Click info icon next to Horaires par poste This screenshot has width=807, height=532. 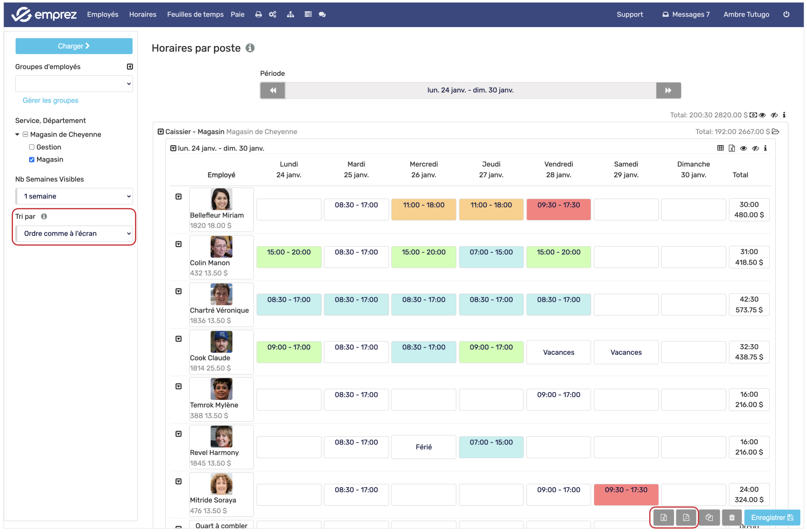pyautogui.click(x=250, y=48)
